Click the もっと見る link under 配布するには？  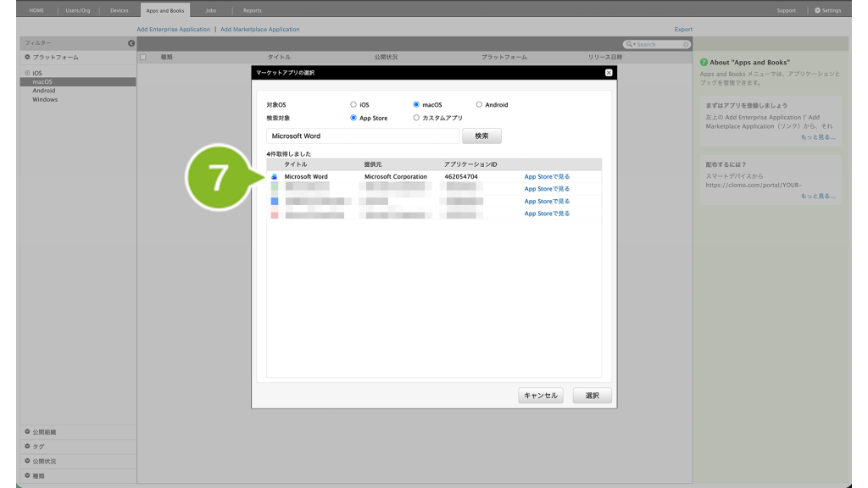818,196
